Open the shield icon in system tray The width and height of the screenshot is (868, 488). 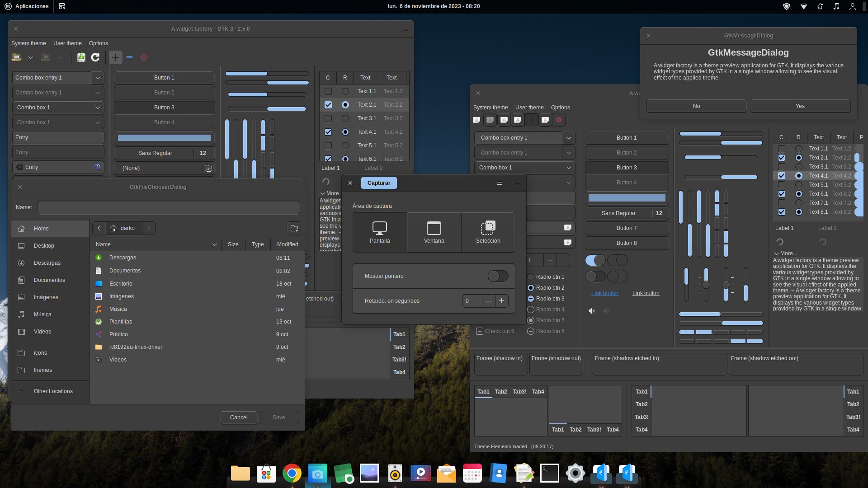(787, 6)
